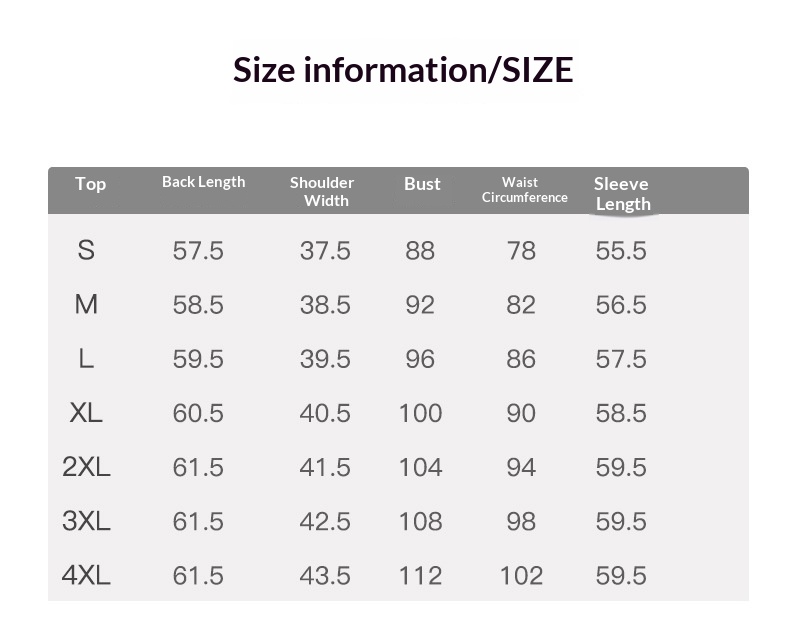
Task: Select the 4XL size row label
Action: click(86, 575)
